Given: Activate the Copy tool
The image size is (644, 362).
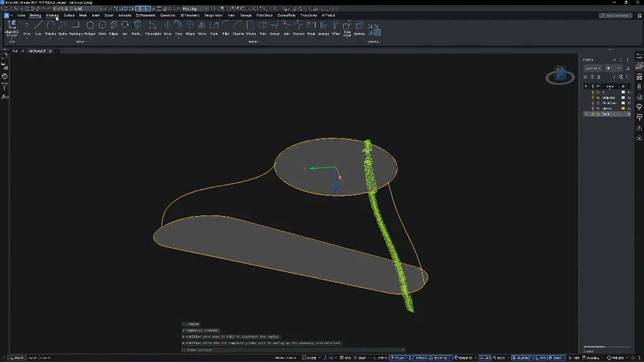Looking at the screenshot, I should point(178,28).
